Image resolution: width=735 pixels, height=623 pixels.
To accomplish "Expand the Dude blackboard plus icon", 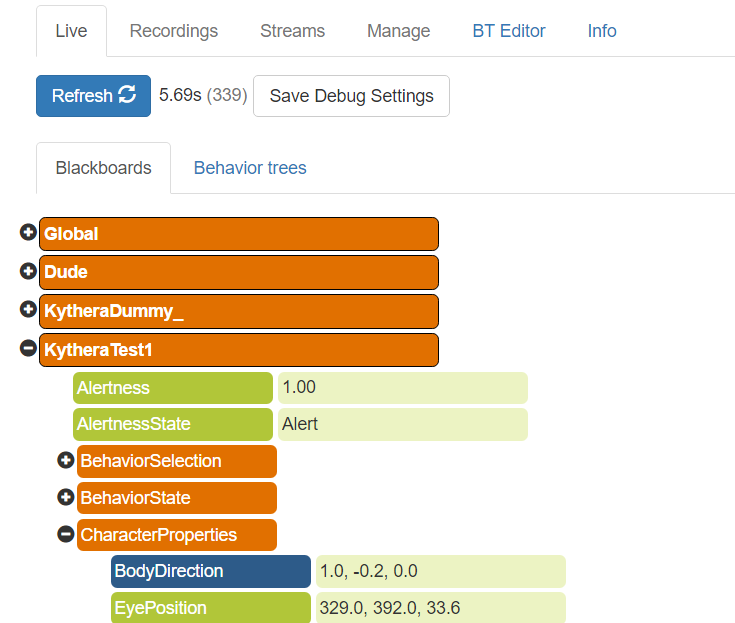I will click(x=28, y=272).
